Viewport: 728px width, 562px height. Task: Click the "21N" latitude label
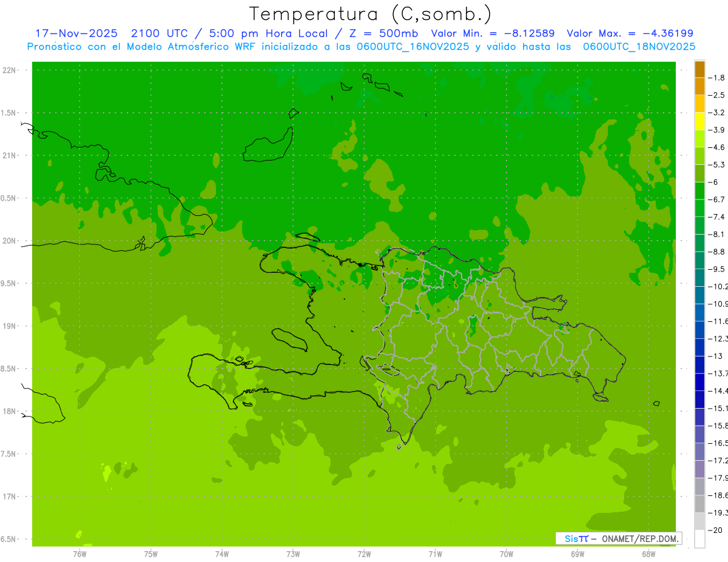(x=10, y=156)
